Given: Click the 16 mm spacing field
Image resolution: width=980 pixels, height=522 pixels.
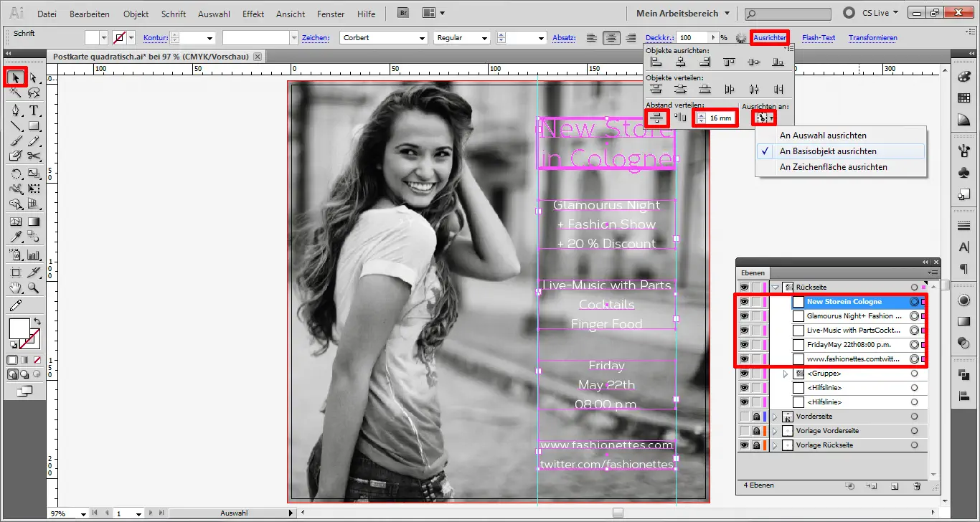Looking at the screenshot, I should click(x=720, y=118).
